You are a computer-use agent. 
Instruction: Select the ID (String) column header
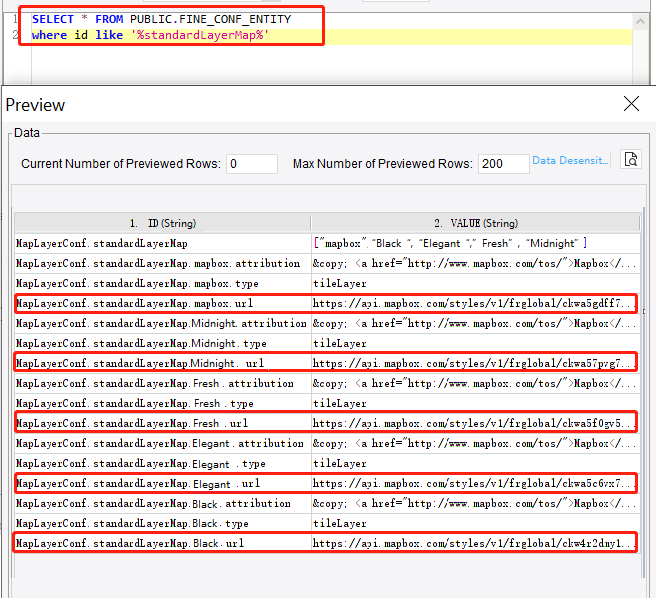tap(162, 223)
